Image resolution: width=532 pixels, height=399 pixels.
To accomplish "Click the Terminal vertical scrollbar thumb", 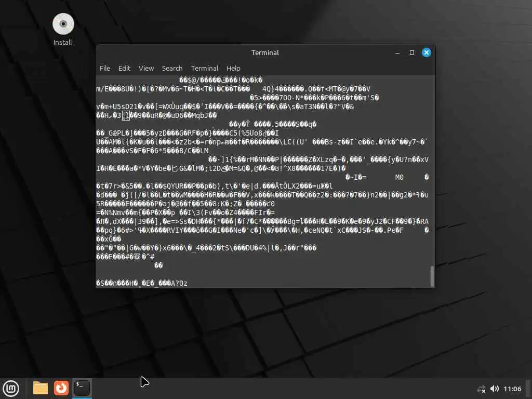I will [x=432, y=276].
